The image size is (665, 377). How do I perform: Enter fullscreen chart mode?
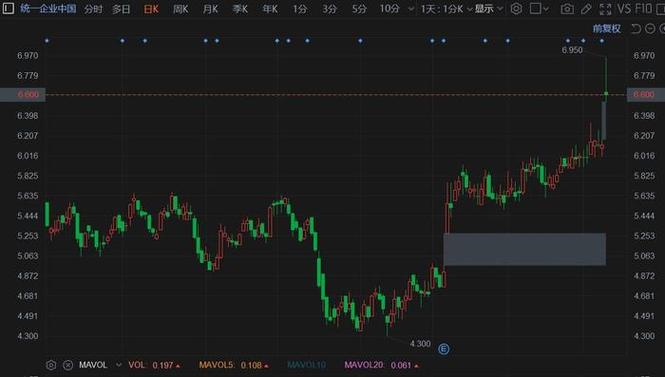click(x=606, y=8)
